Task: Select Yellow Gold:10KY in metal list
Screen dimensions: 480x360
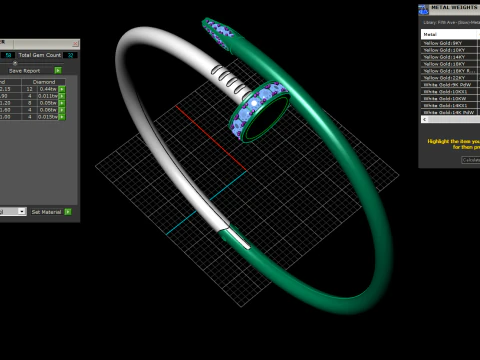Action: point(449,50)
